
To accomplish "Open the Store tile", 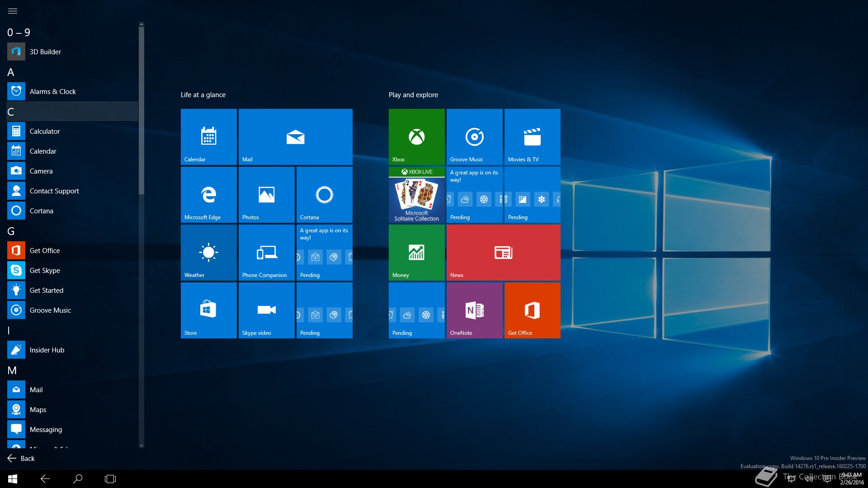I will [x=209, y=310].
